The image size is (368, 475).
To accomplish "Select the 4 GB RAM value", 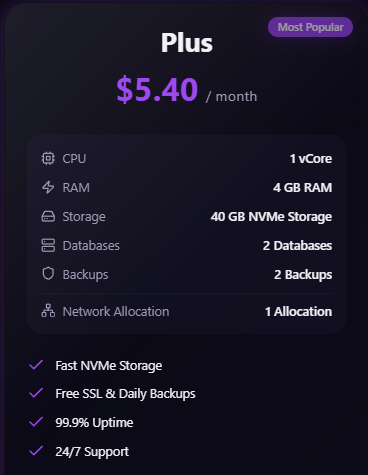I will click(x=302, y=188).
